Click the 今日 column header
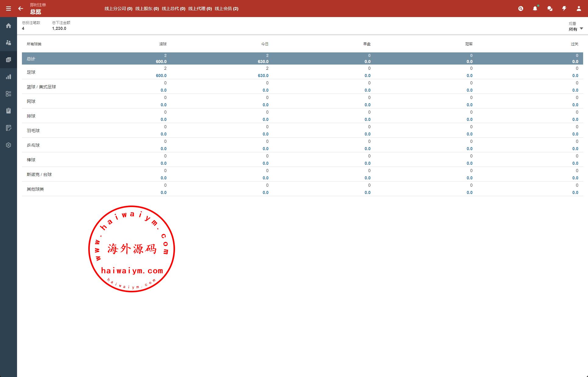Screen dimensions: 588x377 [265, 44]
